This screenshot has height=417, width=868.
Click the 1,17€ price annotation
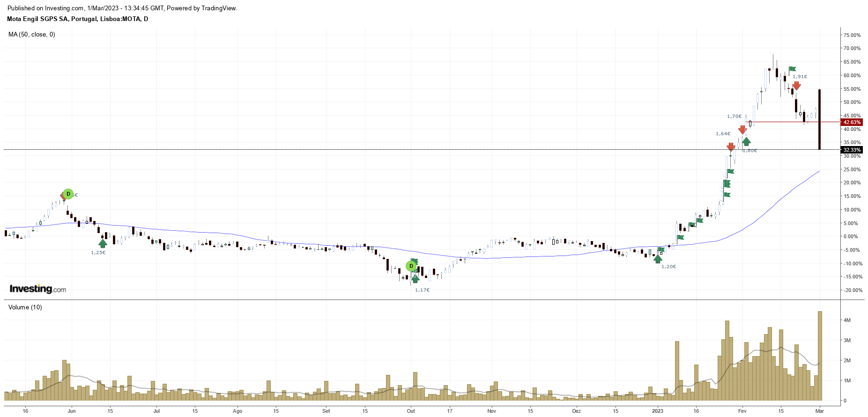pos(423,290)
